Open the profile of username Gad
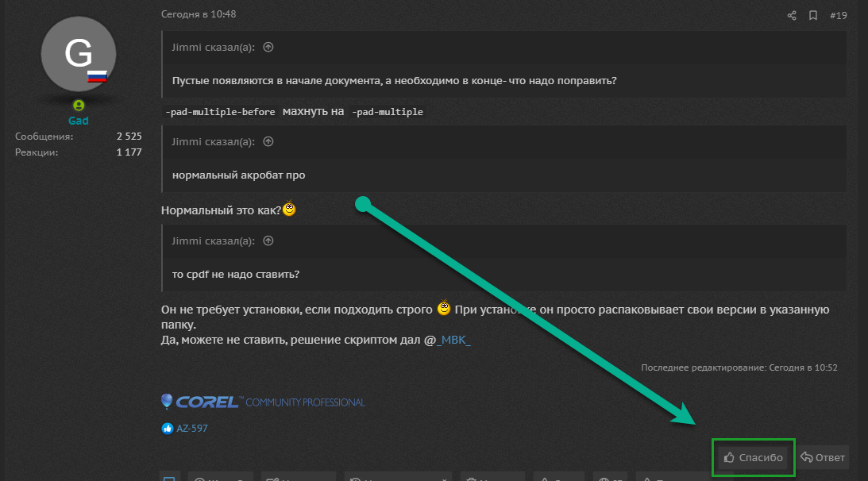This screenshot has width=868, height=481. (x=79, y=120)
